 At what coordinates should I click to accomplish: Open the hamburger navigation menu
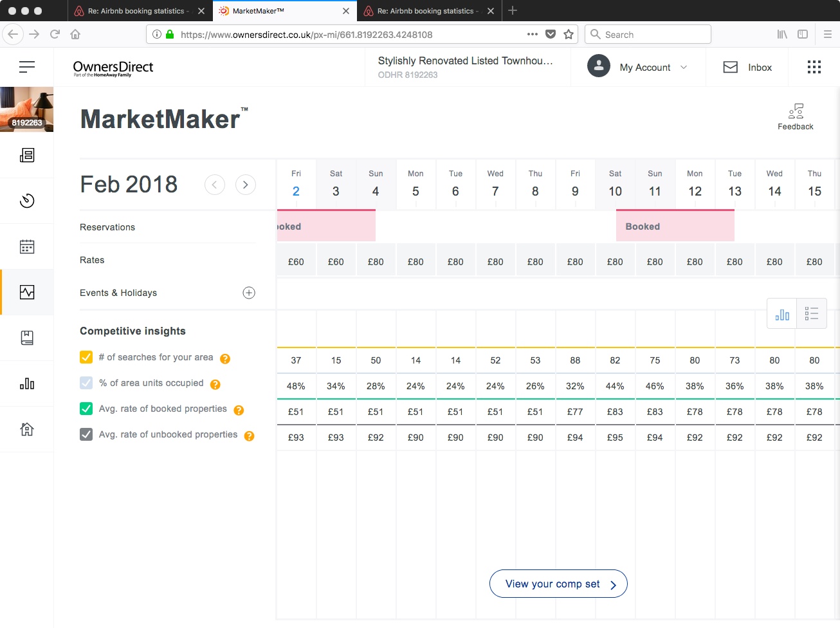(27, 67)
